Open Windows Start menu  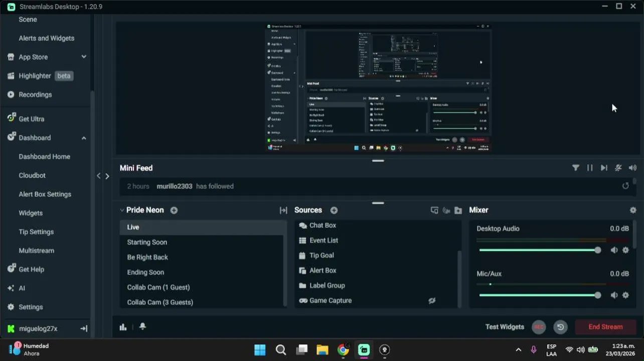coord(260,350)
